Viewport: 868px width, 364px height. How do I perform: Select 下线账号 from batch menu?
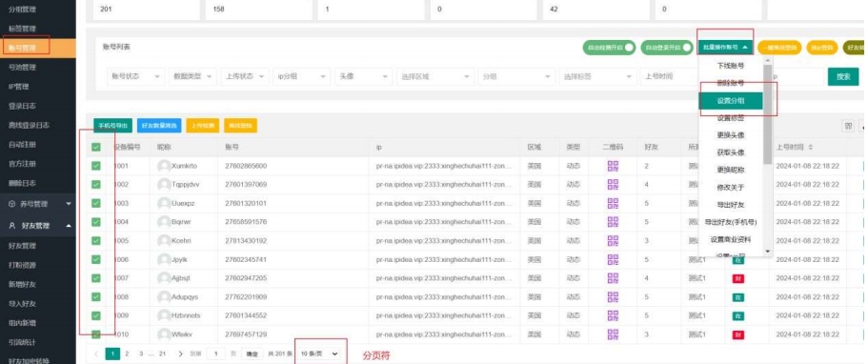coord(730,66)
